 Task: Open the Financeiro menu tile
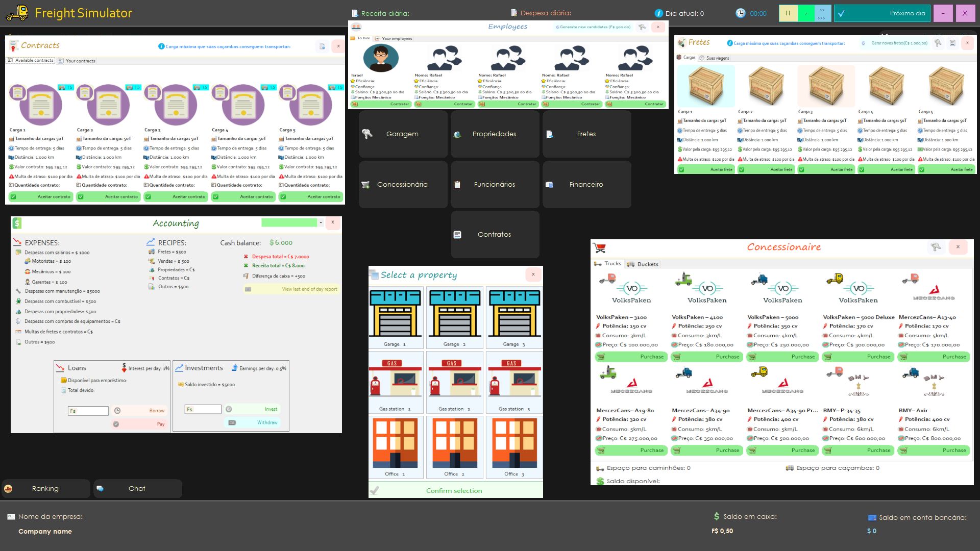pyautogui.click(x=586, y=185)
